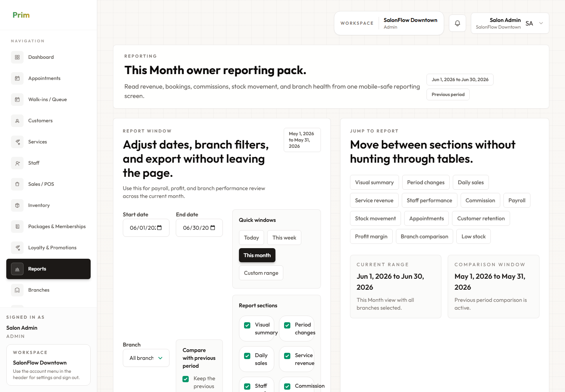Viewport: 565px width, 392px height.
Task: Toggle the Commission report section checkbox
Action: click(x=287, y=387)
